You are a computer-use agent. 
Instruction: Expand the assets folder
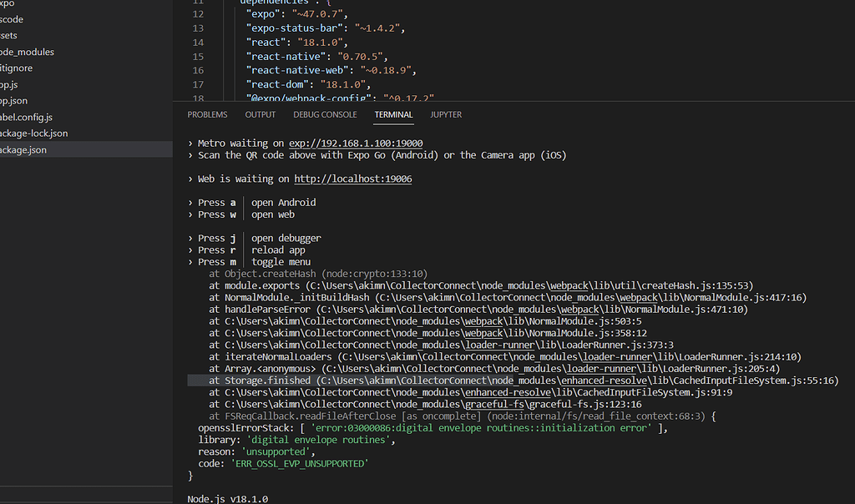click(x=10, y=35)
